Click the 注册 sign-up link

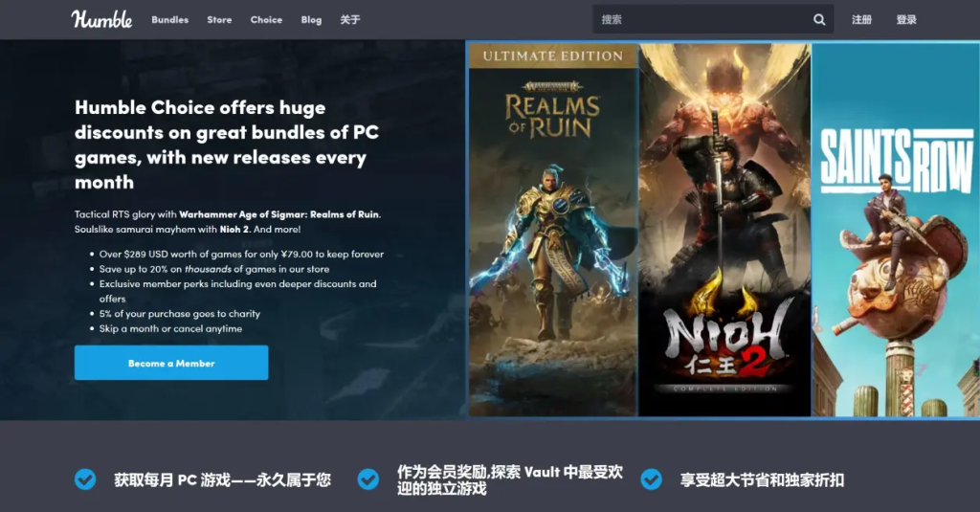[861, 19]
